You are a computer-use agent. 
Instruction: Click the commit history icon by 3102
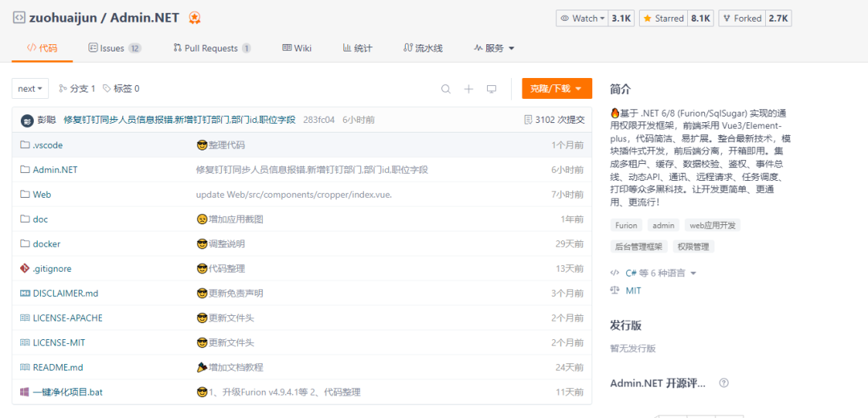[x=528, y=120]
